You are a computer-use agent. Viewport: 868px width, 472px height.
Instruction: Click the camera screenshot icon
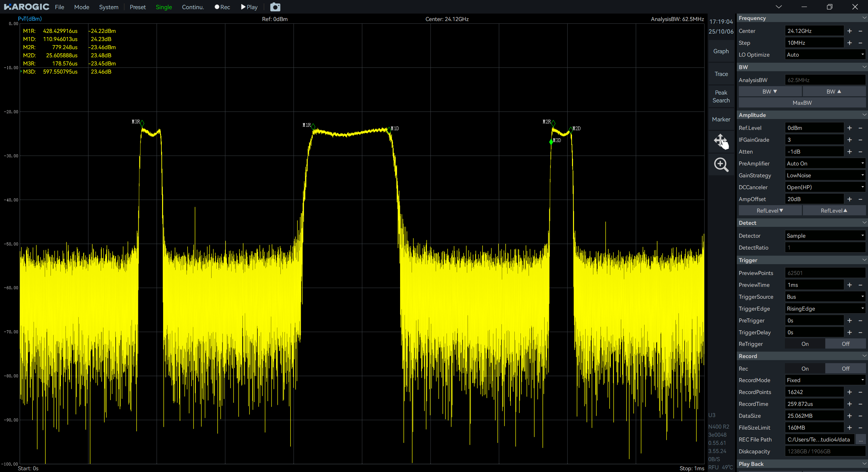pyautogui.click(x=275, y=7)
